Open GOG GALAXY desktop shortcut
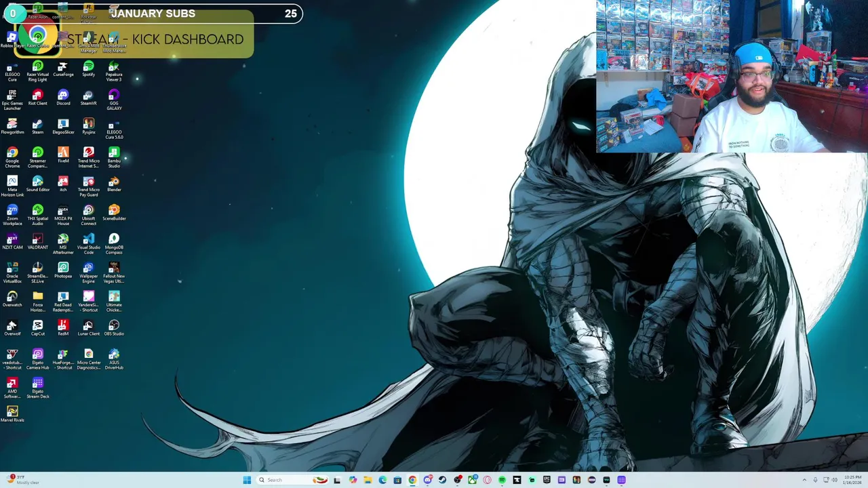 coord(114,100)
